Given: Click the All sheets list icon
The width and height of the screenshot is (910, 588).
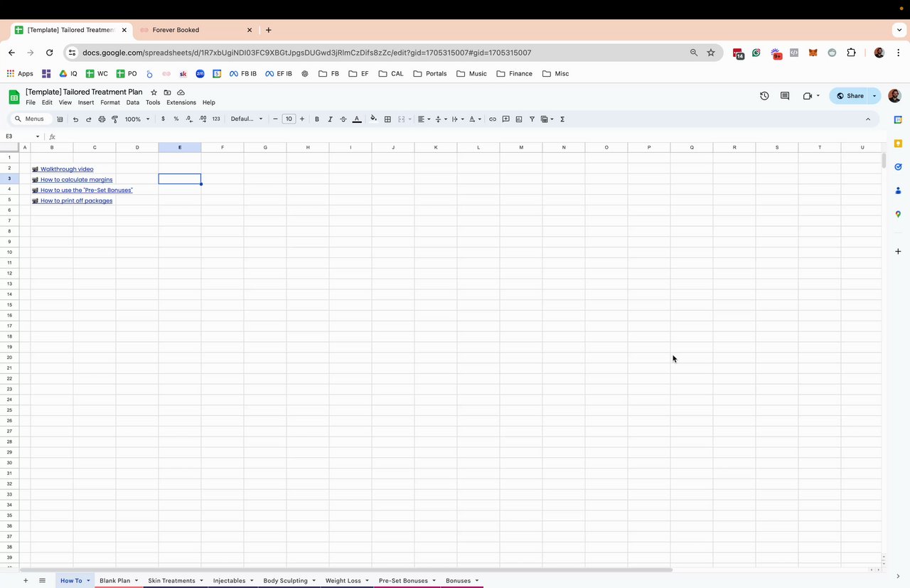Looking at the screenshot, I should click(x=43, y=581).
